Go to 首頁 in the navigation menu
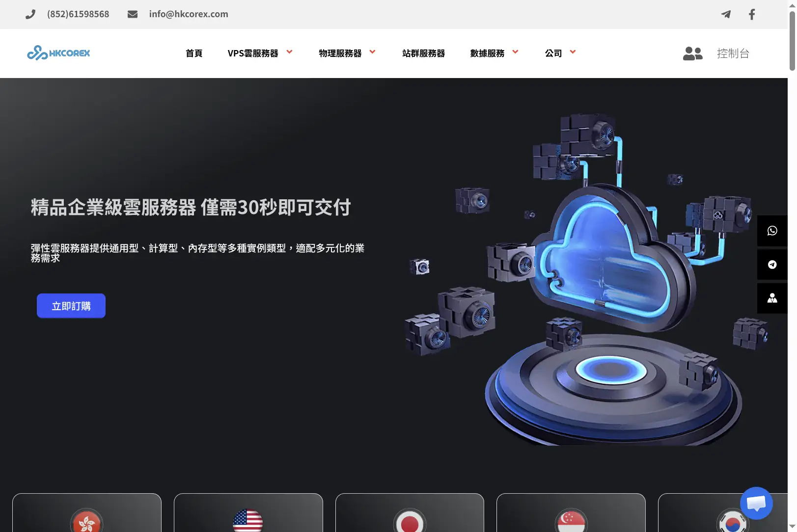Screen dimensions: 797x532 (194, 53)
